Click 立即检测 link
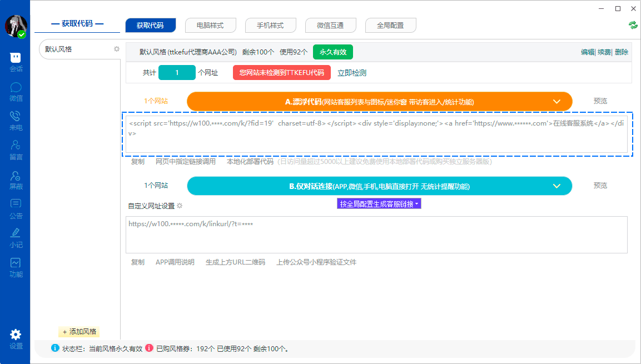Viewport: 641px width, 364px height. click(x=352, y=73)
